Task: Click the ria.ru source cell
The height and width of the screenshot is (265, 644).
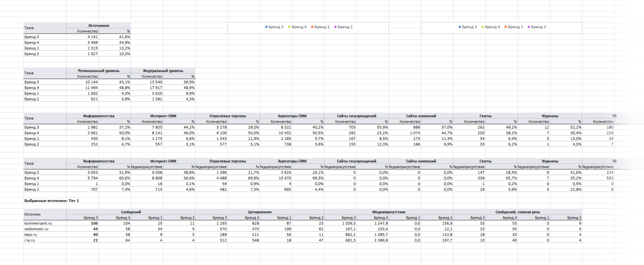Action: pyautogui.click(x=30, y=240)
